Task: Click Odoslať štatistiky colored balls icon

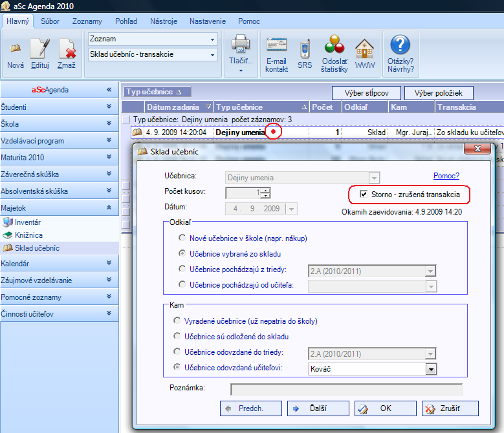Action: click(334, 44)
